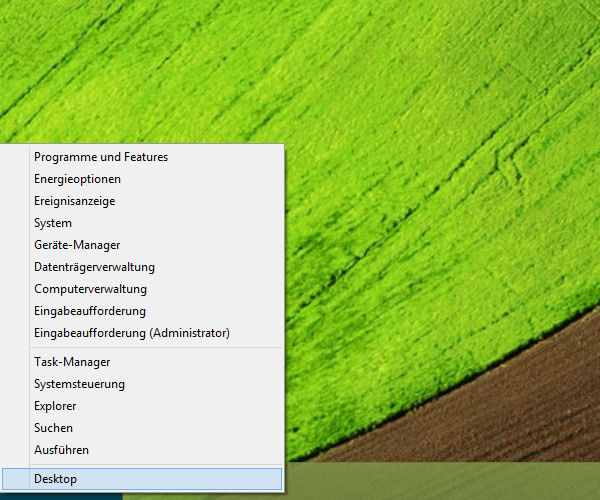Open Datenträgerverwaltung

pyautogui.click(x=94, y=267)
